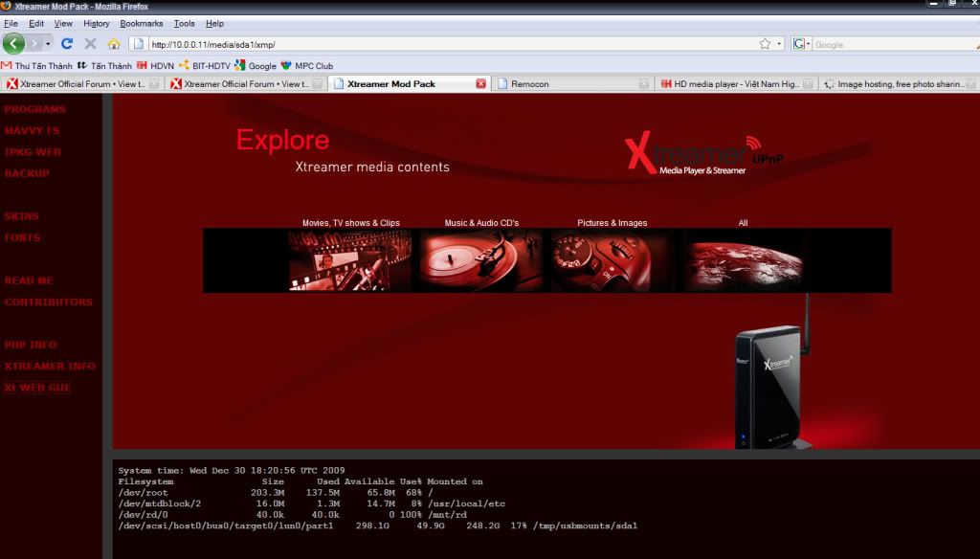Reload the page with the Refresh icon
The image size is (980, 559).
[x=67, y=44]
